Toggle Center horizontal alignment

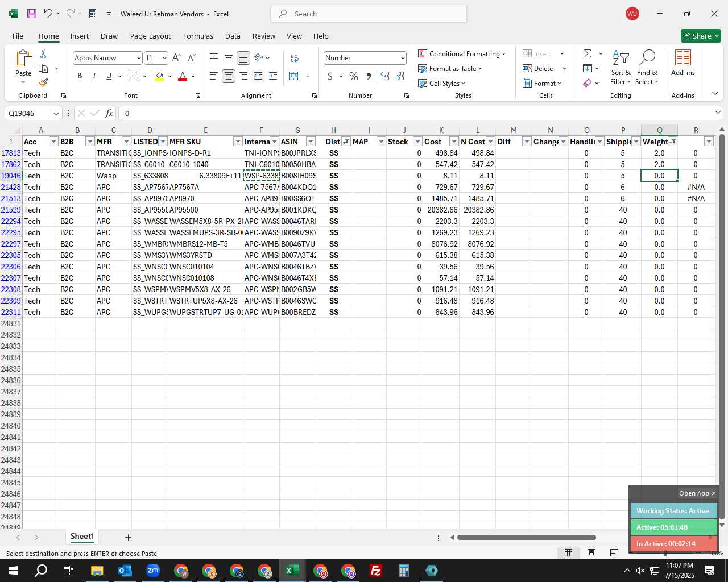pos(229,76)
